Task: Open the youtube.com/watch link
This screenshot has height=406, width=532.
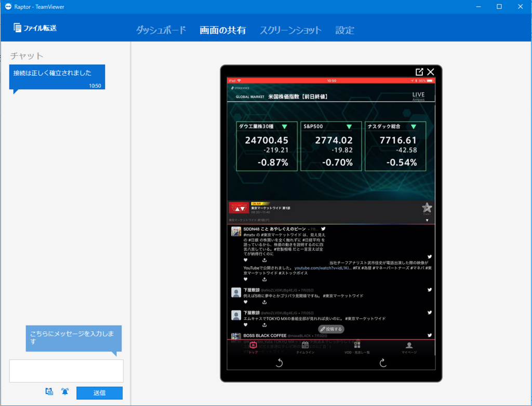Action: tap(323, 268)
